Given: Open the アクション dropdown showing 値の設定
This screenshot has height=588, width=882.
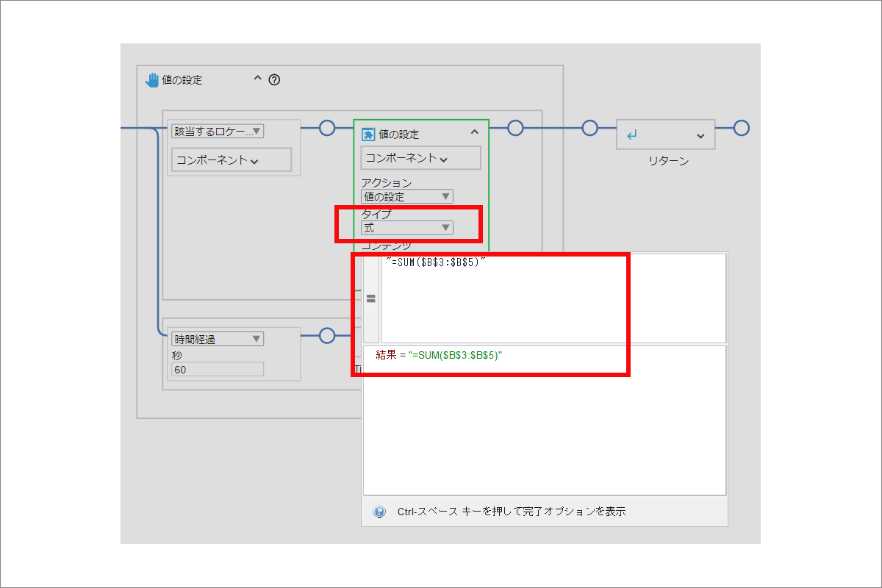Looking at the screenshot, I should [407, 196].
